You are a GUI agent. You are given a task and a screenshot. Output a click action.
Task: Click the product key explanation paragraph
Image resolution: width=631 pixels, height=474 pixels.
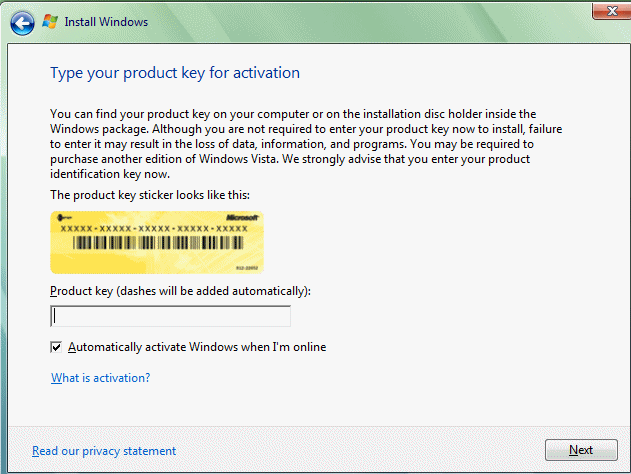click(x=306, y=144)
